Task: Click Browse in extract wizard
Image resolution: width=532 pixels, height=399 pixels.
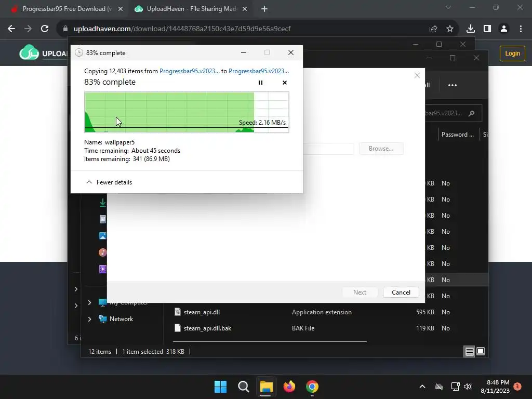Action: 381,149
